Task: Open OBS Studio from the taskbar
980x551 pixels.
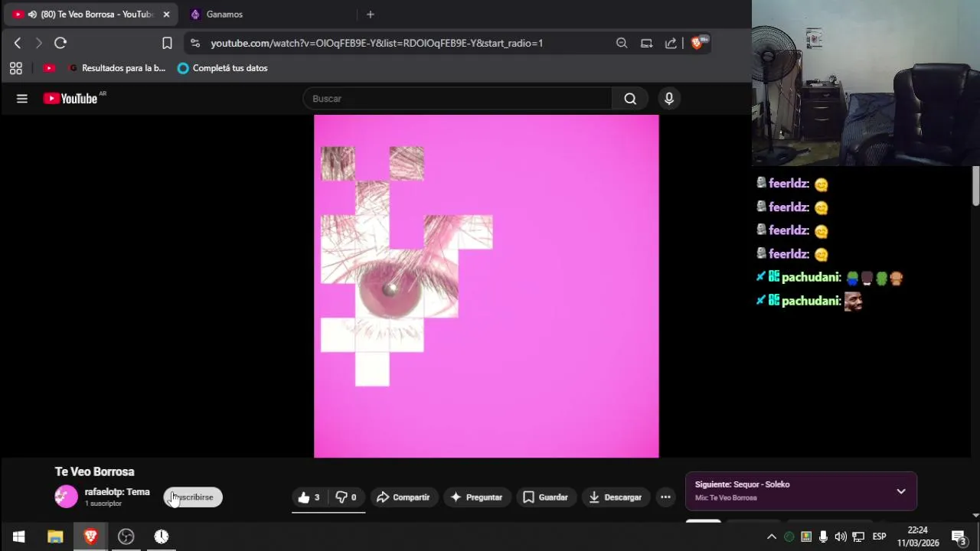Action: tap(126, 536)
